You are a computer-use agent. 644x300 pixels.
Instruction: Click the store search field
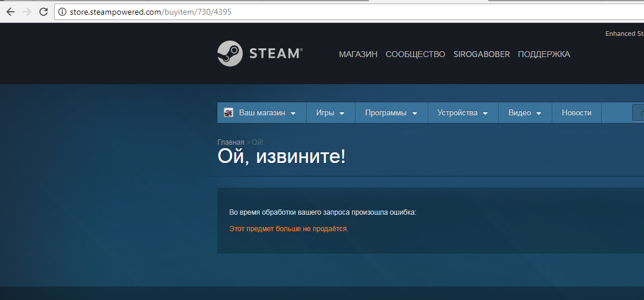[x=638, y=113]
